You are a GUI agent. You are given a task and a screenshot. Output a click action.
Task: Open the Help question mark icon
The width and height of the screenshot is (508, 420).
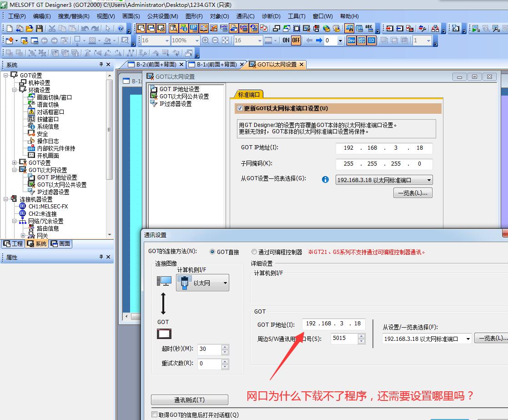(x=121, y=28)
